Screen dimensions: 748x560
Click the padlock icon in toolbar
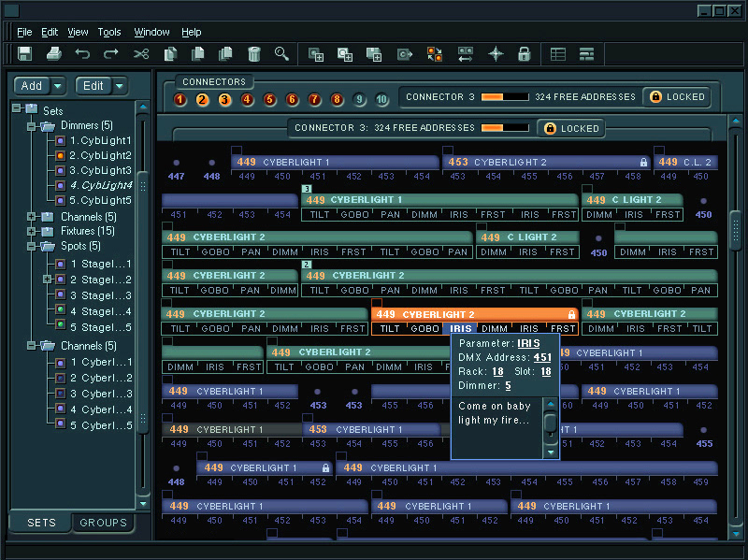click(x=525, y=54)
